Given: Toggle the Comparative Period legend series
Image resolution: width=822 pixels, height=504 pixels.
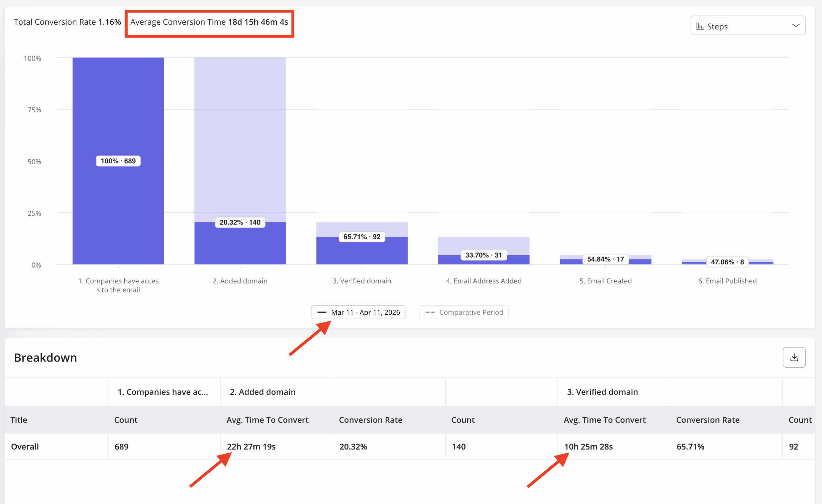Looking at the screenshot, I should (x=464, y=312).
